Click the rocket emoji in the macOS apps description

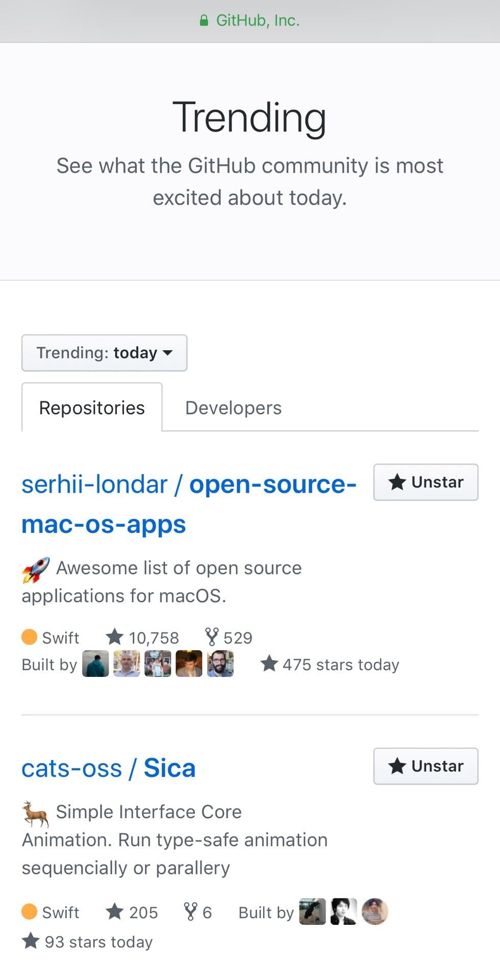pyautogui.click(x=36, y=570)
